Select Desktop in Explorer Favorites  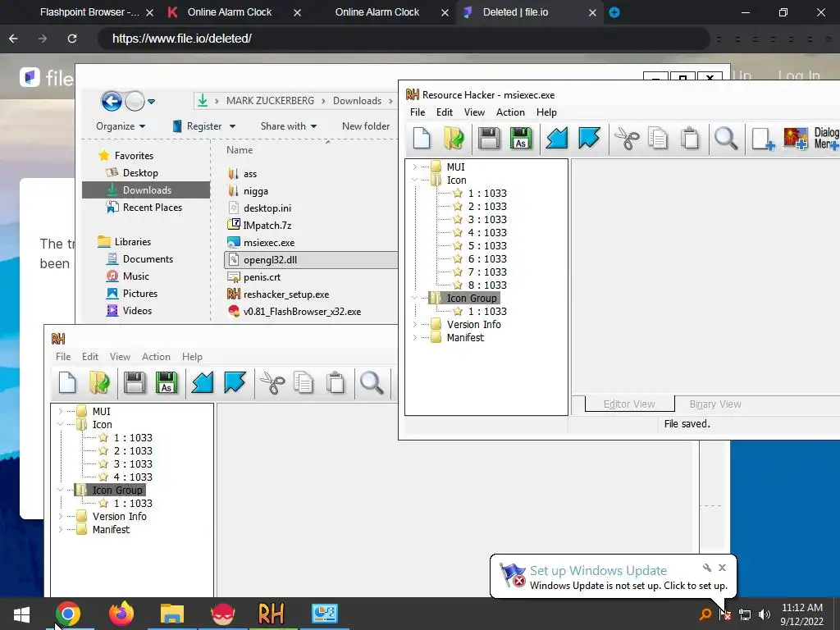coord(139,173)
